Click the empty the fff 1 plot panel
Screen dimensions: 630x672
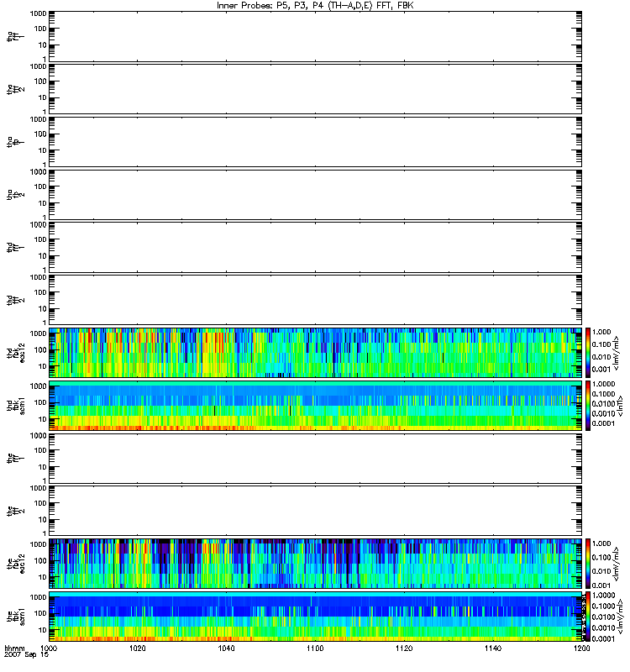coord(316,458)
